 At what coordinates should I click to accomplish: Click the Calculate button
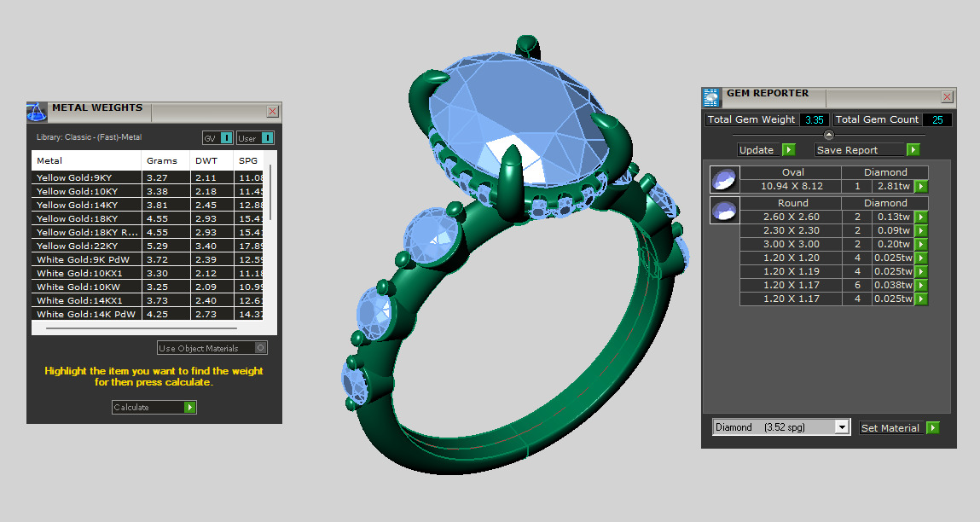[154, 408]
